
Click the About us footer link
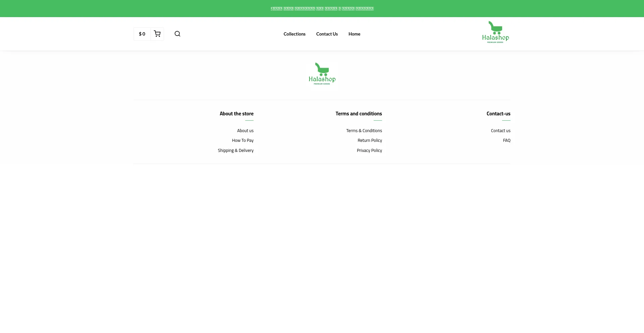point(245,130)
